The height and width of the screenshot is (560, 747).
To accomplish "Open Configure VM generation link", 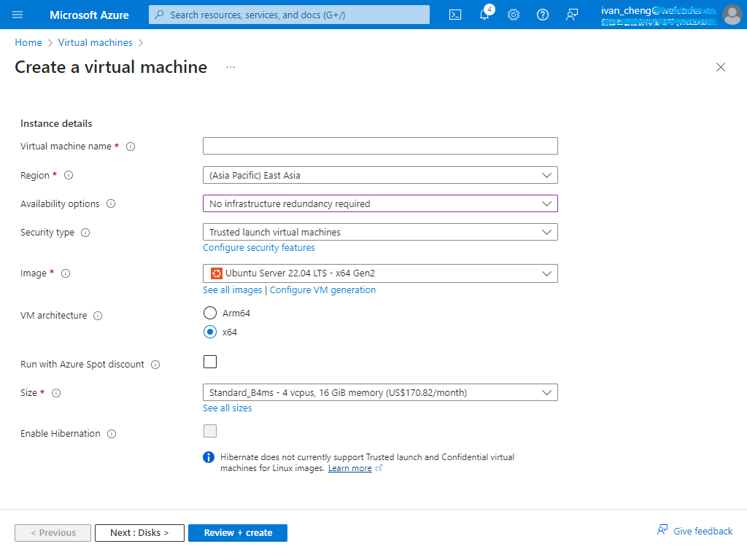I will pyautogui.click(x=322, y=290).
